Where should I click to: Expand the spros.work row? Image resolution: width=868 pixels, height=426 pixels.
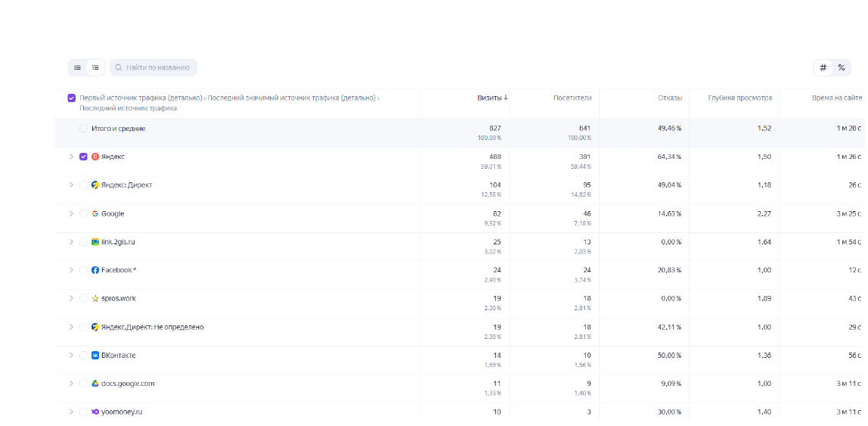[71, 299]
